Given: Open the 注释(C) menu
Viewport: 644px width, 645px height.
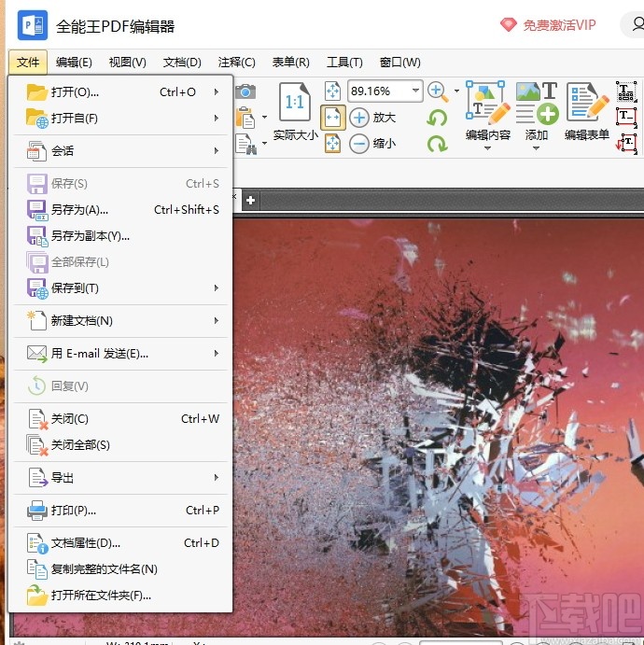Looking at the screenshot, I should pyautogui.click(x=236, y=63).
